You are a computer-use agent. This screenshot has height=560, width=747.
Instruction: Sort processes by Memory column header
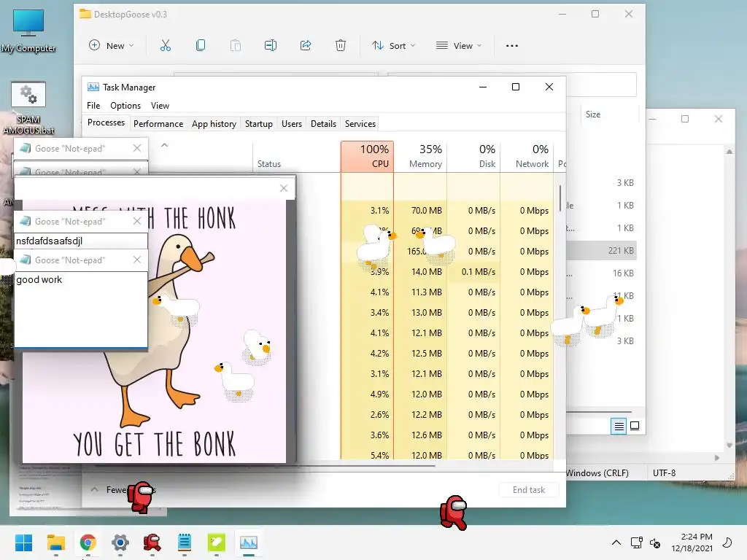coord(421,156)
